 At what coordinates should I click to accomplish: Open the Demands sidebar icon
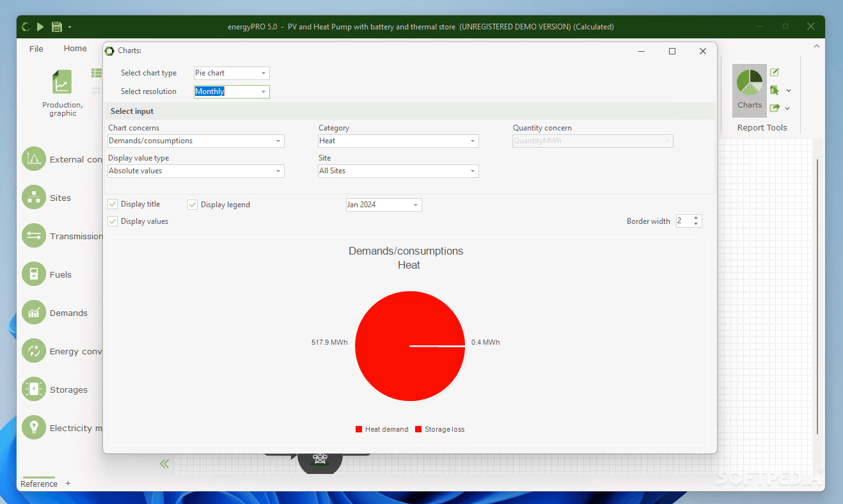click(x=34, y=312)
